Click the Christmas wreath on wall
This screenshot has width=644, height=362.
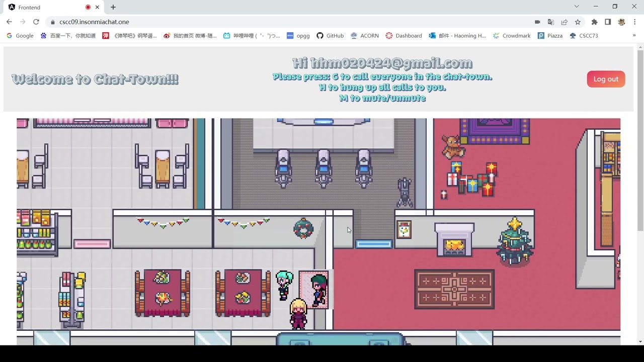pos(303,228)
